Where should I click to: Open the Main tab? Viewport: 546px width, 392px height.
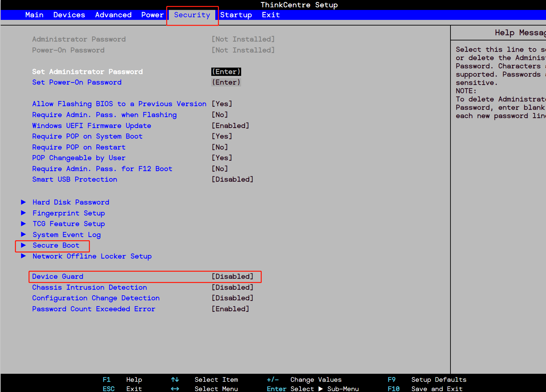click(x=34, y=15)
